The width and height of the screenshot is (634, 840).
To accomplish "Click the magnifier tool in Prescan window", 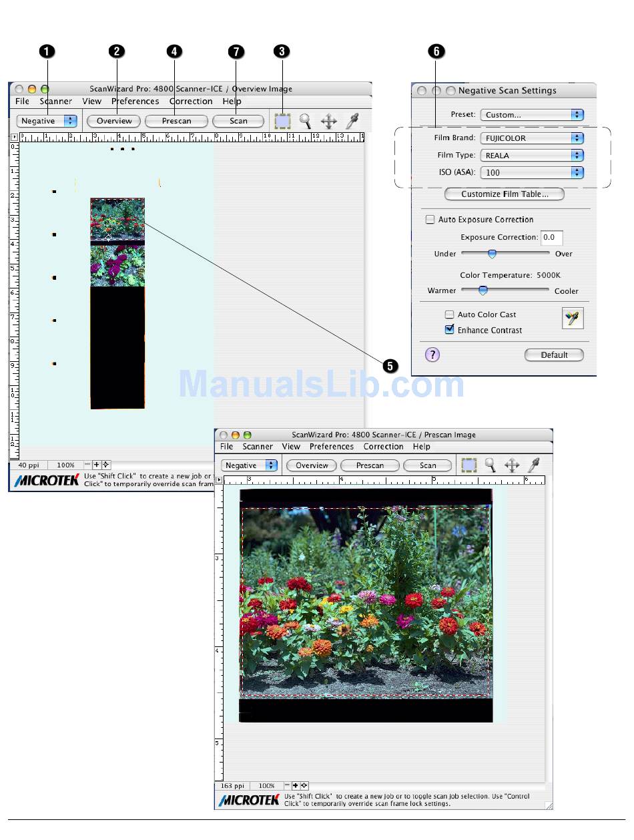I will click(491, 465).
